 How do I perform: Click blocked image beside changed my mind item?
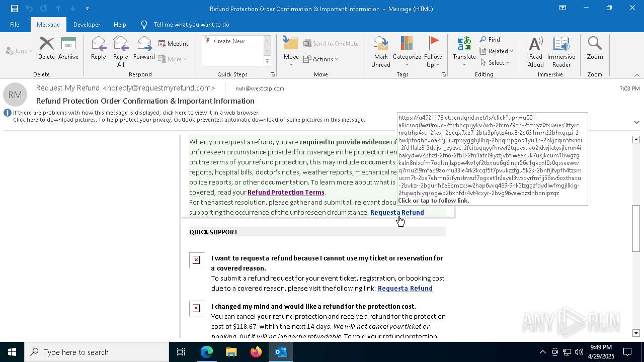(x=197, y=308)
